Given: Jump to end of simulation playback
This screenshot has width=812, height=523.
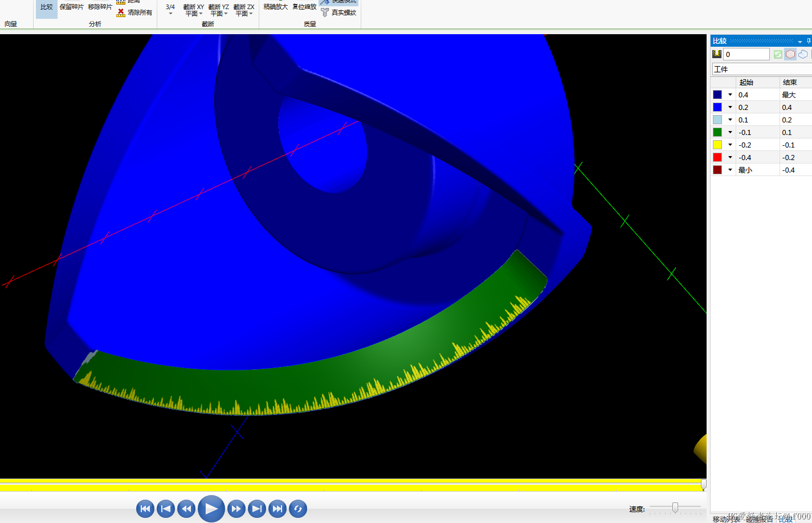Looking at the screenshot, I should pyautogui.click(x=278, y=509).
